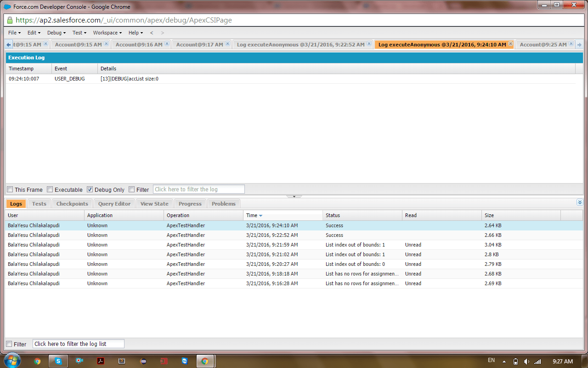
Task: Collapse the bottom panel with chevron icon
Action: coord(580,202)
